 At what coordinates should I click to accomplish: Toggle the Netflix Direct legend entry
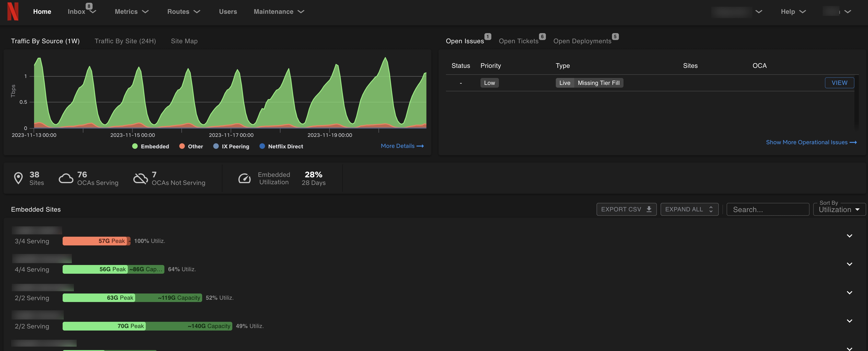pos(281,146)
